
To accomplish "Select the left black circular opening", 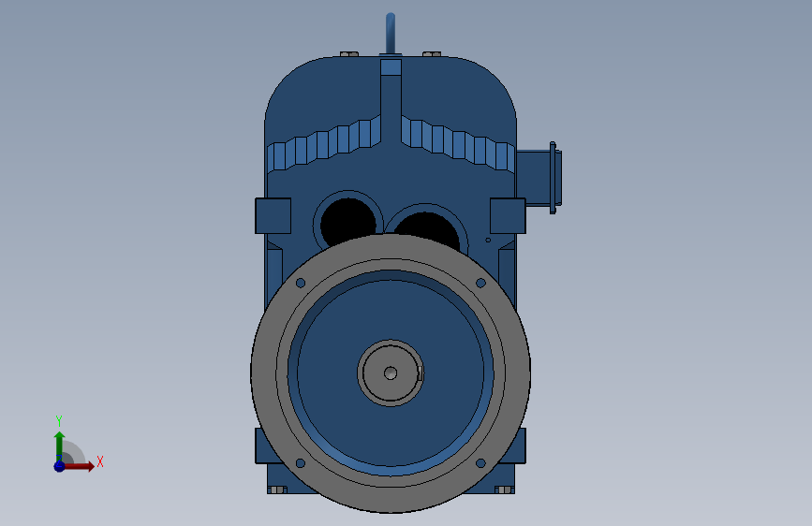I will 348,222.
